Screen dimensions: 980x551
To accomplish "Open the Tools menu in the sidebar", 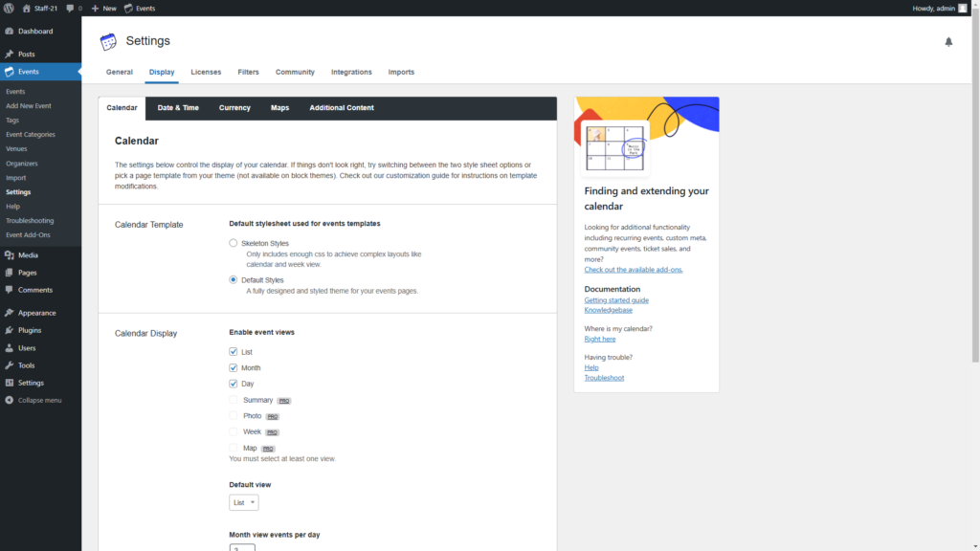I will (x=26, y=365).
